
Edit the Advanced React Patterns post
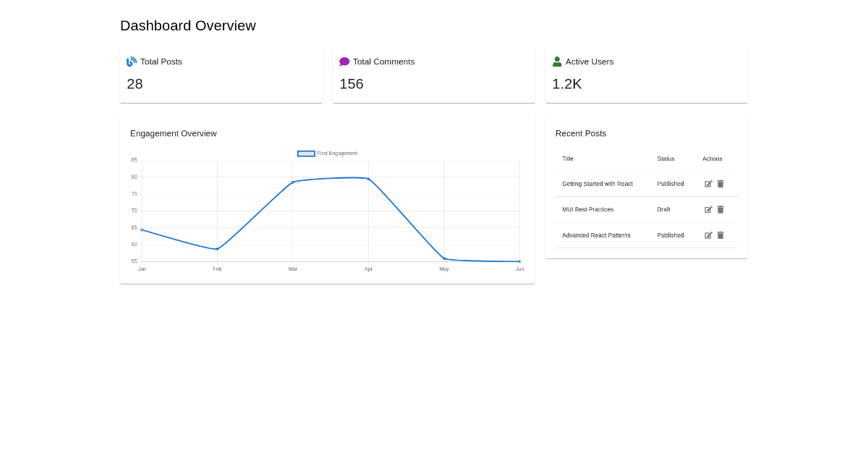[708, 235]
